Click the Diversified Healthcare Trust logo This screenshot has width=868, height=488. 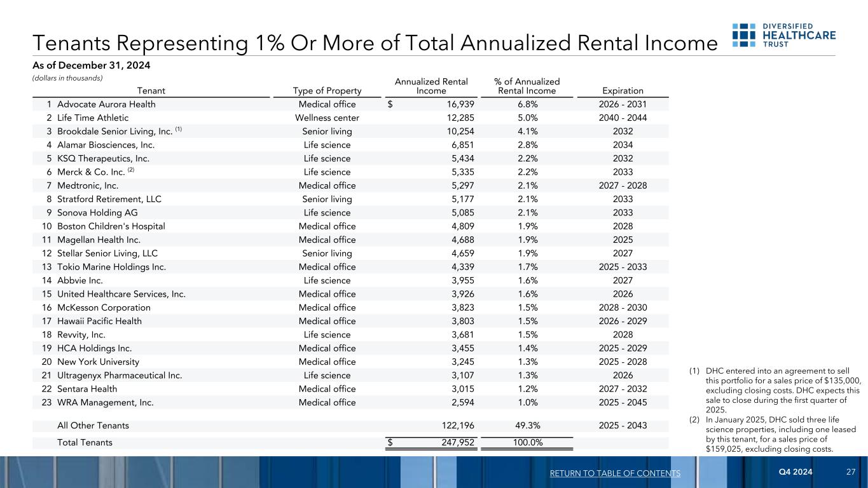pos(783,36)
